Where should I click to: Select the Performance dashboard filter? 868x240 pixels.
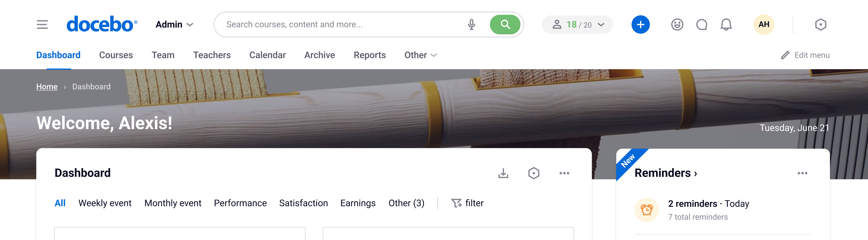coord(240,203)
